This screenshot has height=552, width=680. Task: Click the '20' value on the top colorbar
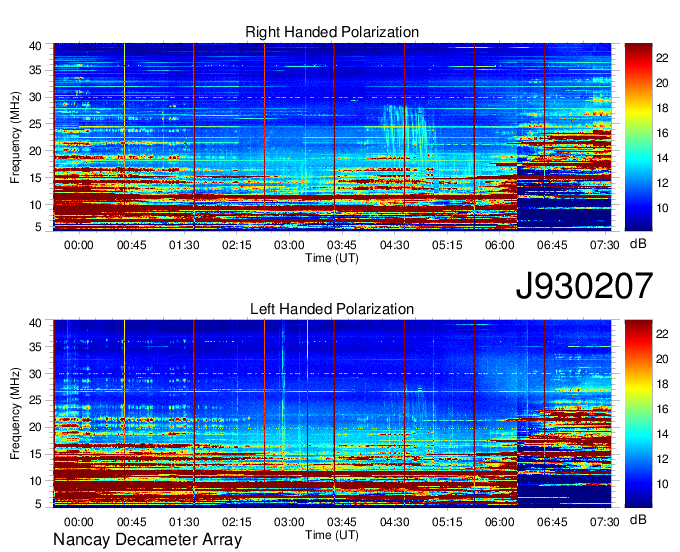662,83
